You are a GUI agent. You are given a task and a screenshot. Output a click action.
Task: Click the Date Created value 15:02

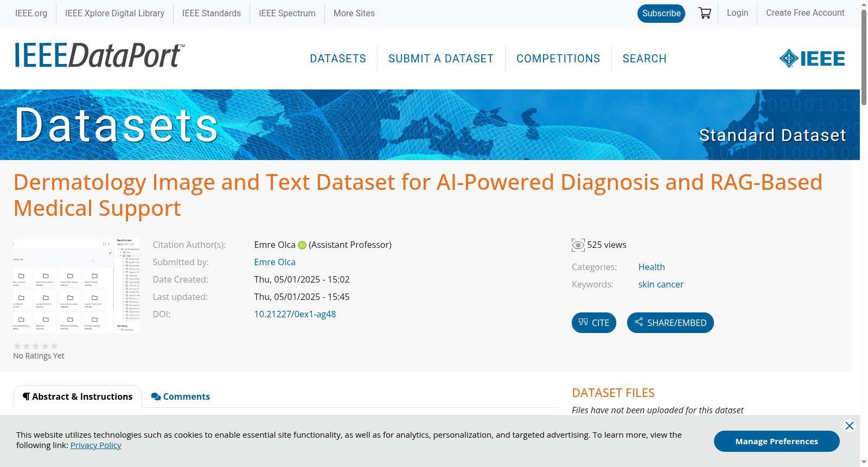(302, 279)
